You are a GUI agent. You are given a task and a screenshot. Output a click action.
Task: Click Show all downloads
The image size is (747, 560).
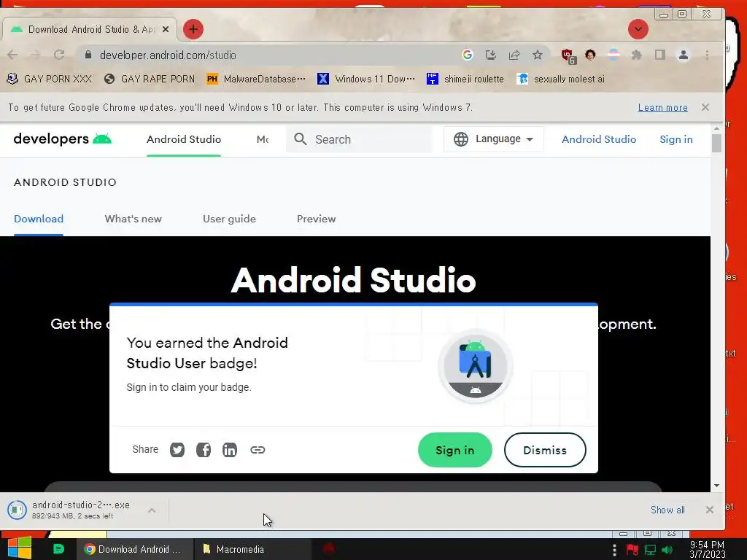click(x=667, y=510)
